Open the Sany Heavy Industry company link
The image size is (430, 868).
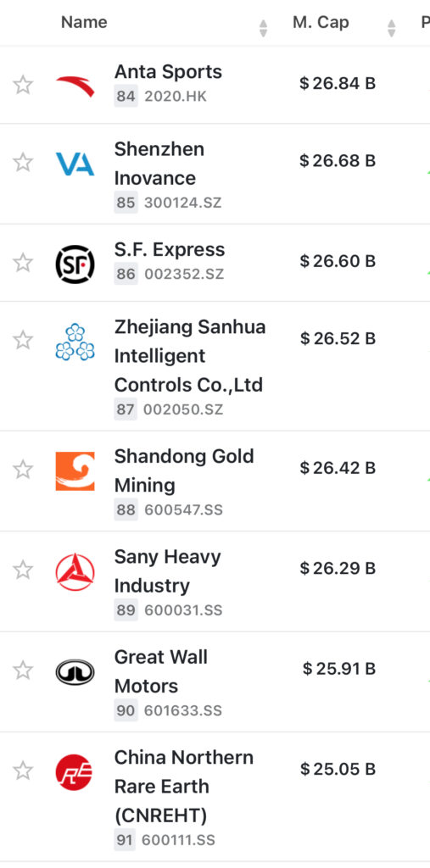click(x=167, y=570)
